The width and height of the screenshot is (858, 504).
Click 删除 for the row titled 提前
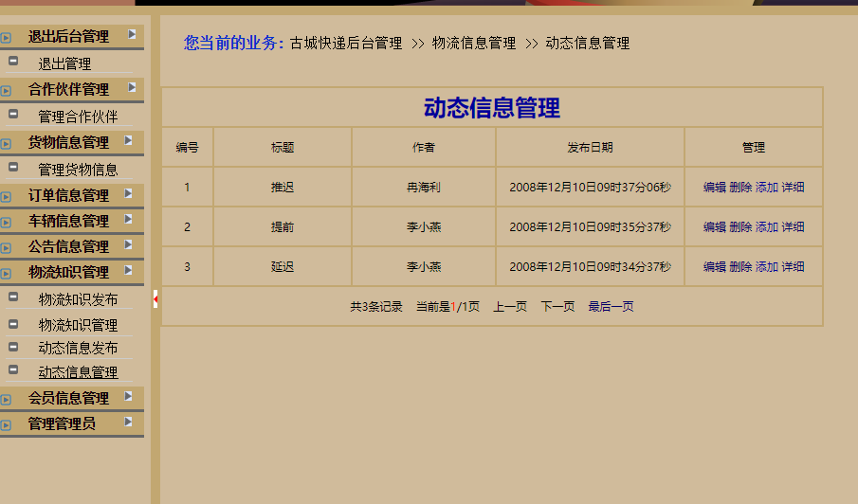click(740, 227)
